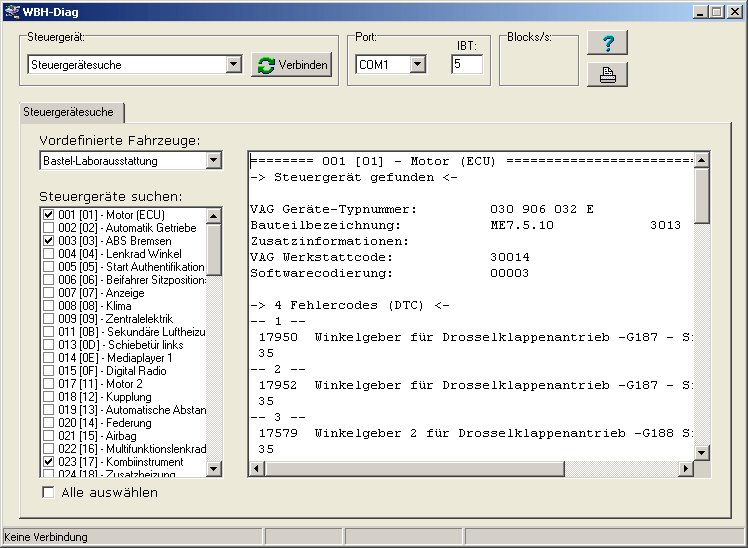Click the output pane scroll-up arrow

(x=702, y=161)
